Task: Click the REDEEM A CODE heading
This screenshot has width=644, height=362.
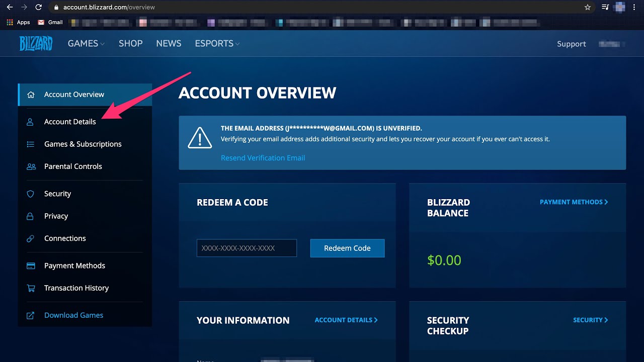Action: (232, 203)
